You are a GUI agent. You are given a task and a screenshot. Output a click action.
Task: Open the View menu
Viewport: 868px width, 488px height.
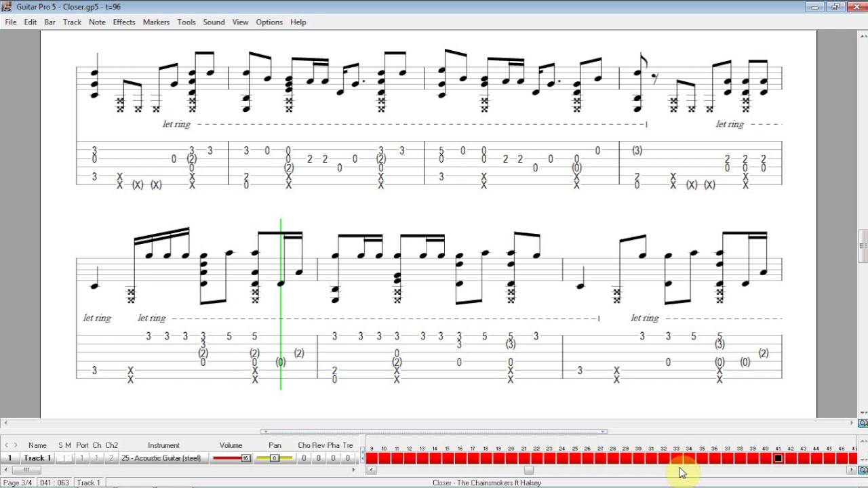click(x=240, y=22)
